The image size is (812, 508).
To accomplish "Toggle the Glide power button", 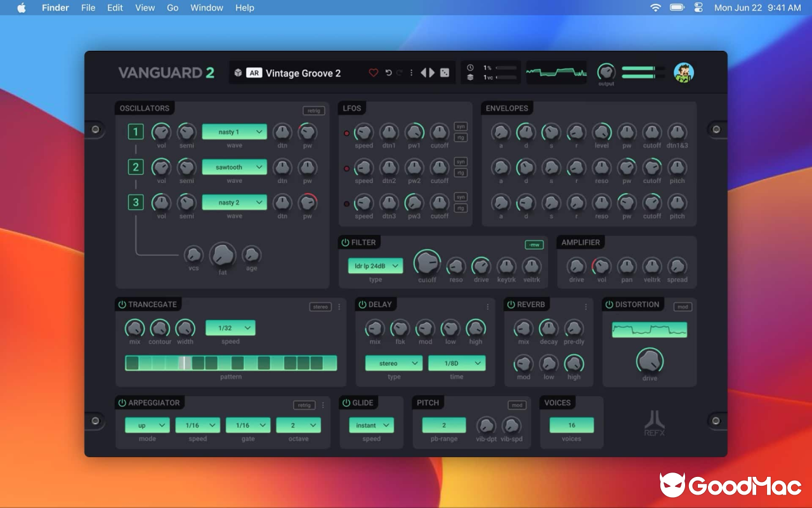I will click(x=346, y=403).
